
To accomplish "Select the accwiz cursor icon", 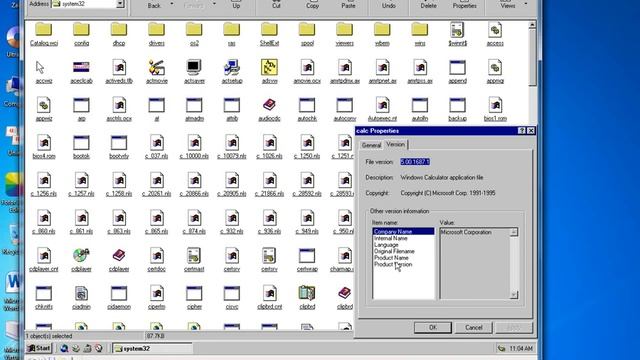I will pos(40,67).
